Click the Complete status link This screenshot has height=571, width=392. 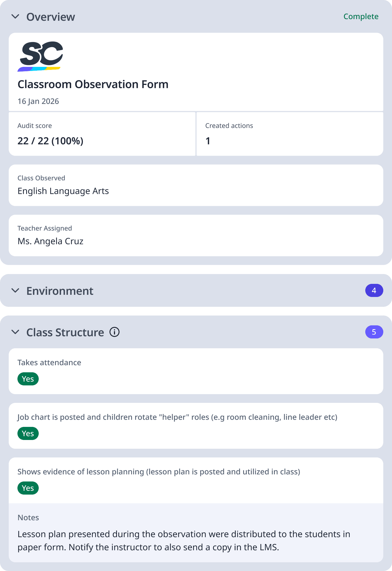[x=361, y=16]
